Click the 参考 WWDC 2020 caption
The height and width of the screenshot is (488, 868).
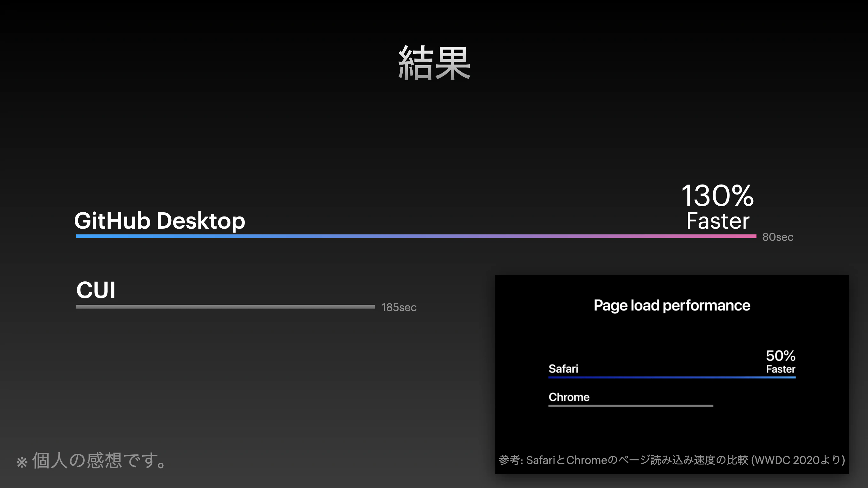[x=672, y=460]
